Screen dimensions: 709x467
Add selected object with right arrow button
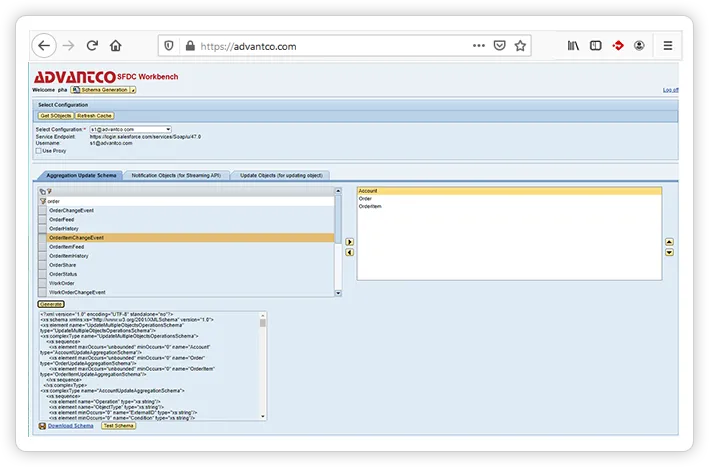pos(350,242)
